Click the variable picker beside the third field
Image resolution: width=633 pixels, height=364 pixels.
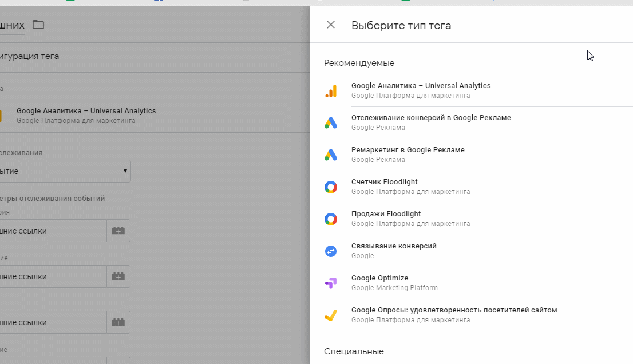[118, 322]
